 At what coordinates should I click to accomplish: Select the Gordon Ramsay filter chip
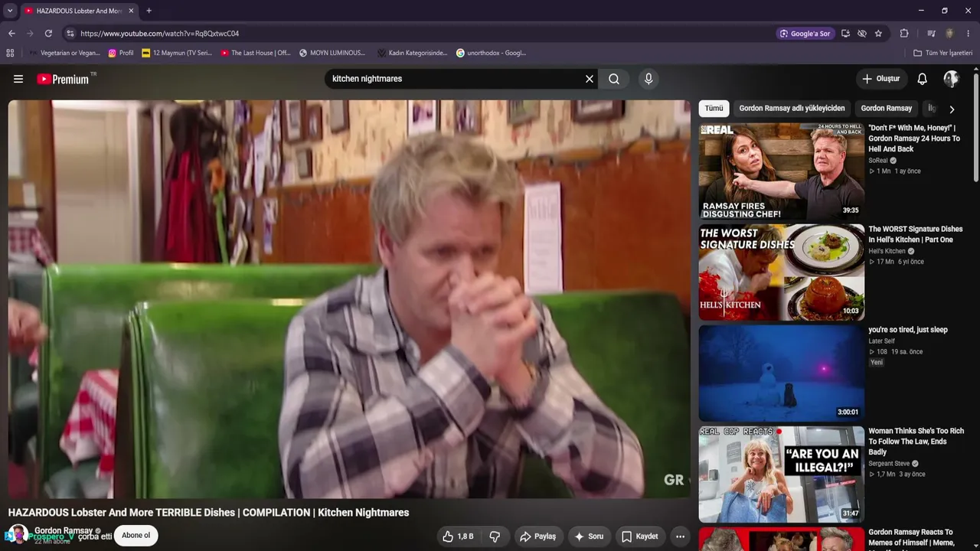point(887,109)
